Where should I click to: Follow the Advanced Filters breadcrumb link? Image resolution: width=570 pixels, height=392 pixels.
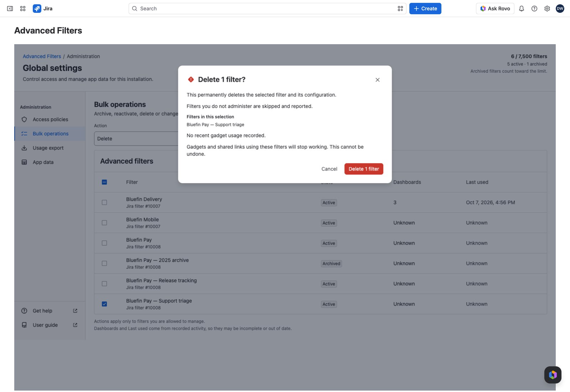(x=42, y=56)
